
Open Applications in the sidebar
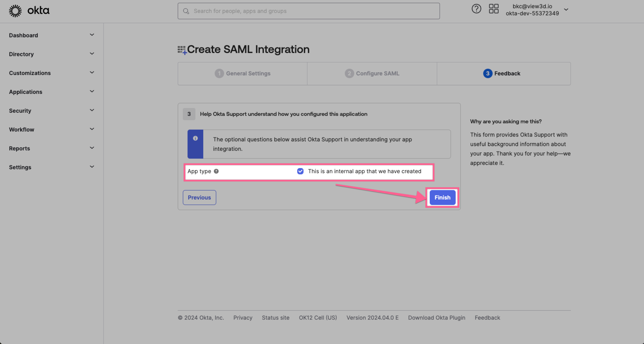26,92
